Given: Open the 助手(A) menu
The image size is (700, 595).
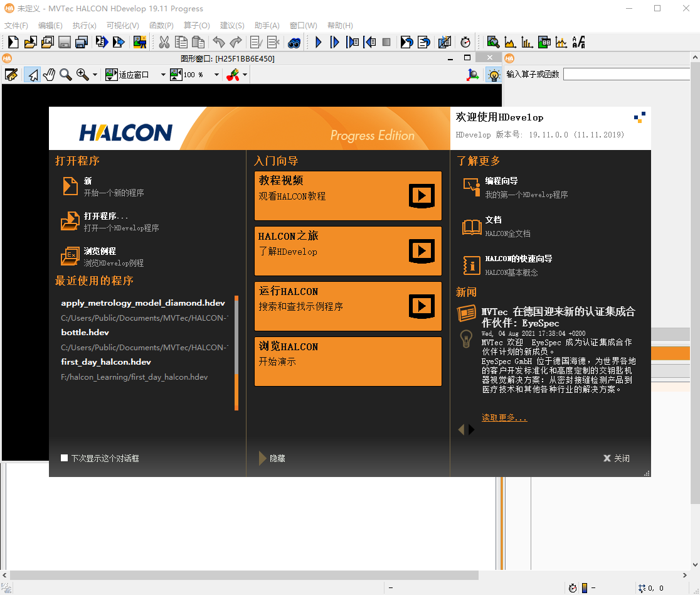Looking at the screenshot, I should tap(267, 25).
